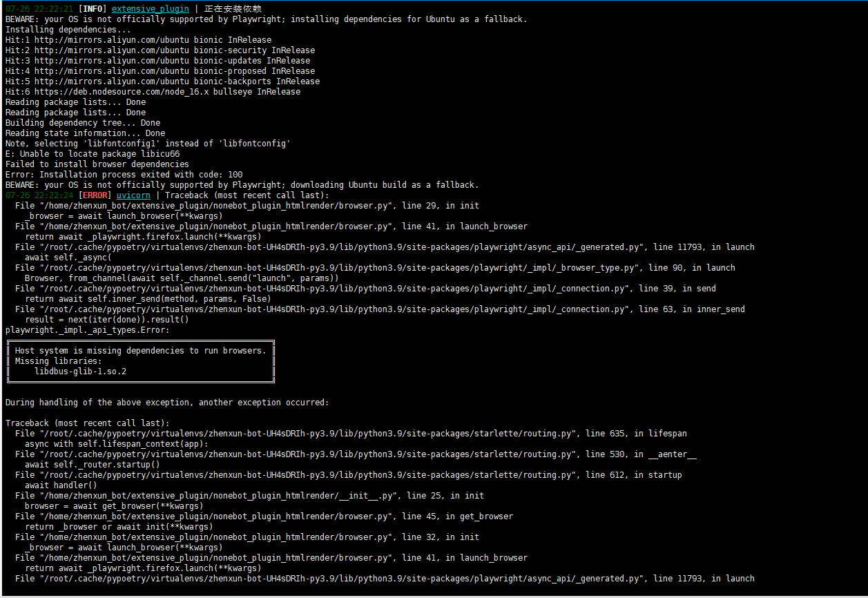The width and height of the screenshot is (868, 598).
Task: Click the Chinese message 正在安装依赖
Action: pos(233,9)
